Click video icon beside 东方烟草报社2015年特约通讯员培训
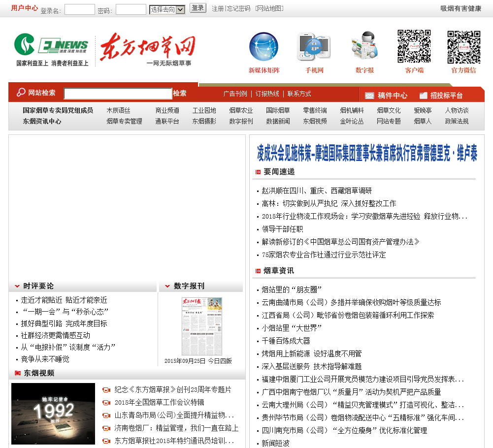Screen dimensions: 493x448 [x=106, y=441]
